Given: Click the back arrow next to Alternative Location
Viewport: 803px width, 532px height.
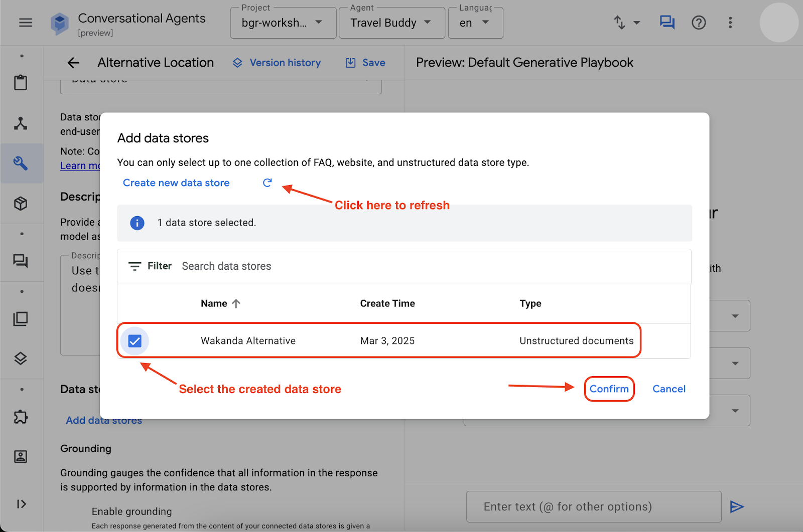Looking at the screenshot, I should click(73, 63).
